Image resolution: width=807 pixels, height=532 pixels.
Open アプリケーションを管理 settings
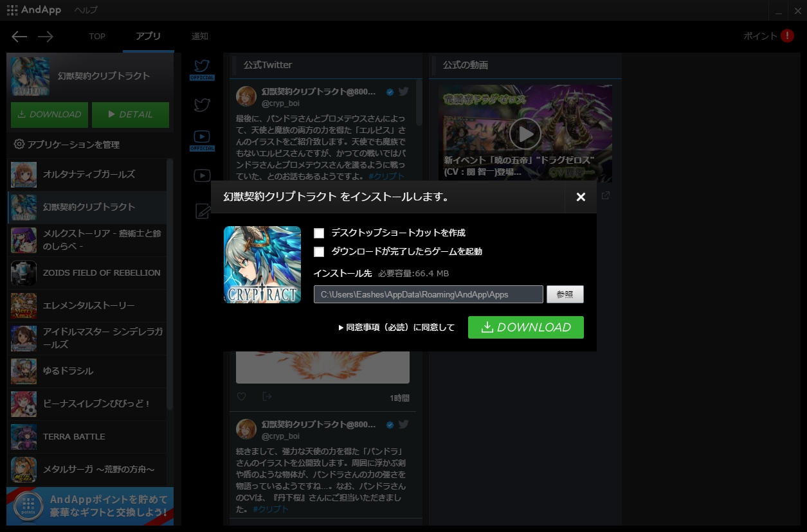67,145
